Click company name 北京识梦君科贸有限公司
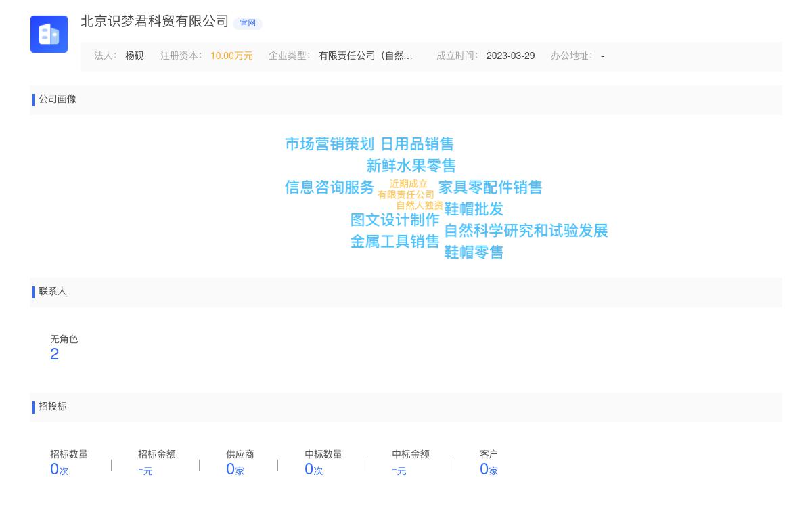The width and height of the screenshot is (812, 509). 155,22
